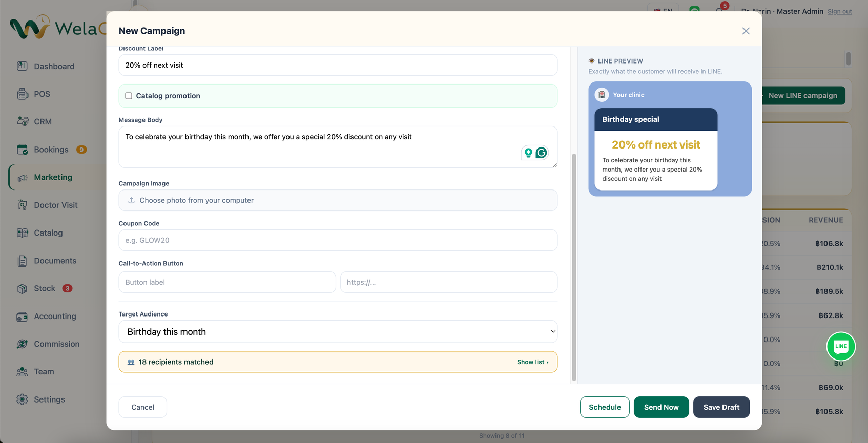Open the Stock box icon
Screen dimensions: 868x443
pyautogui.click(x=22, y=288)
